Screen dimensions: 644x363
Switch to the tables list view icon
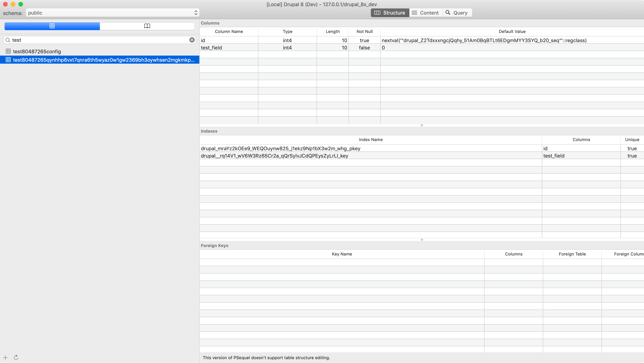[x=52, y=26]
